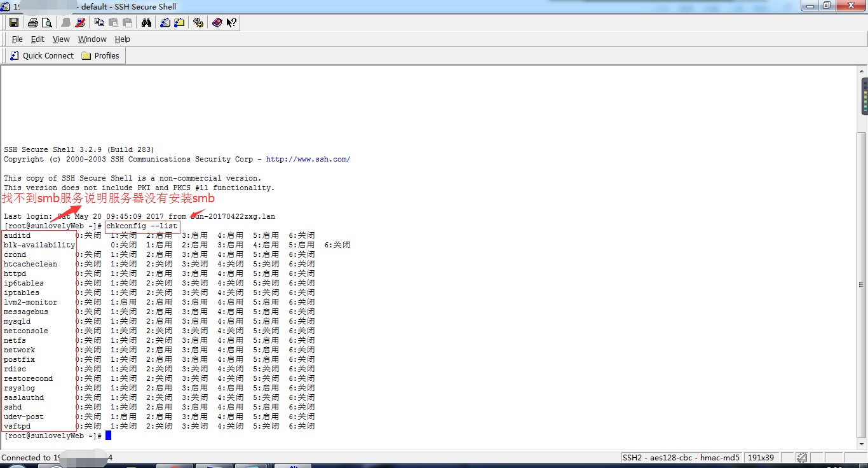868x468 pixels.
Task: Click the httpd service name
Action: (x=15, y=273)
